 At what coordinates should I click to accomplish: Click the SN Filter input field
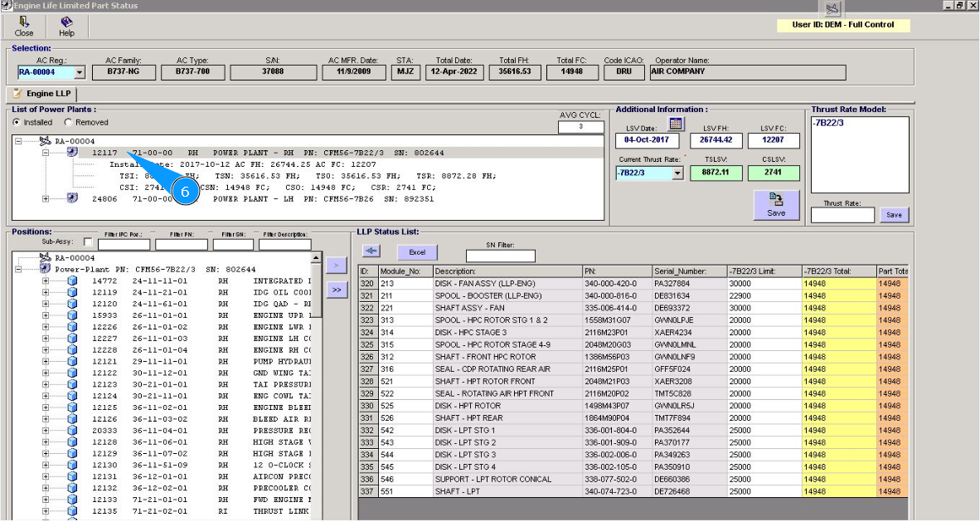click(x=501, y=256)
